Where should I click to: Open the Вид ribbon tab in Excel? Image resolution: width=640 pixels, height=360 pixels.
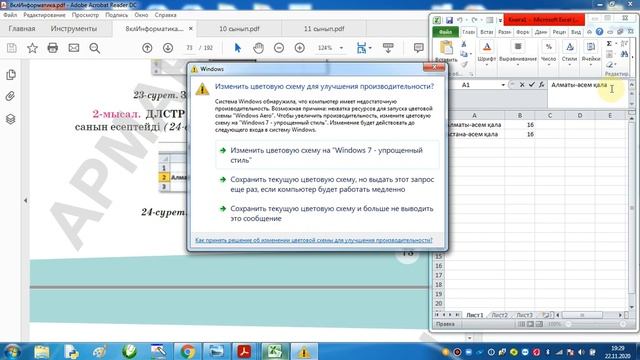[x=576, y=32]
